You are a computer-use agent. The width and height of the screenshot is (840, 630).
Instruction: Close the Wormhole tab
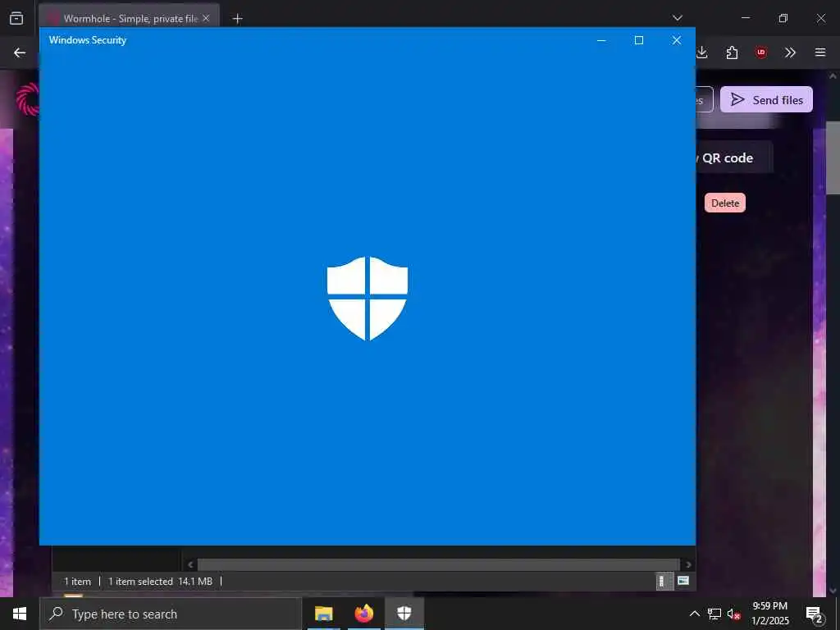point(206,18)
